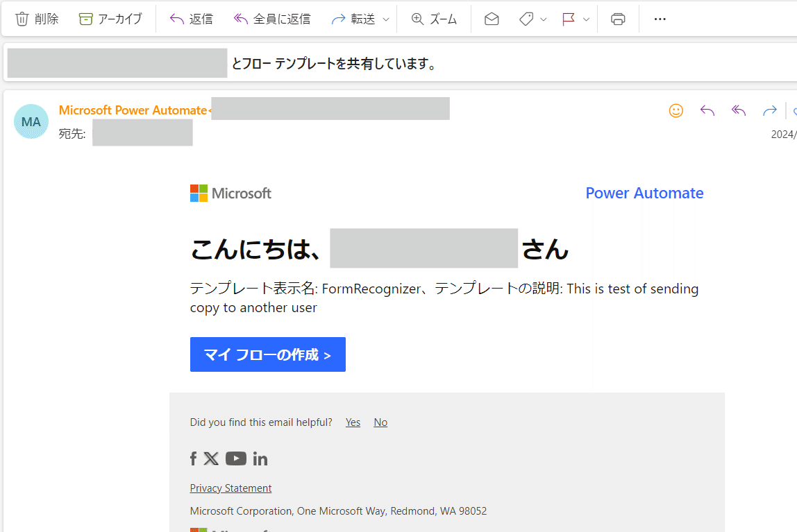Answer Yes to email helpful question
797x532 pixels.
point(353,422)
